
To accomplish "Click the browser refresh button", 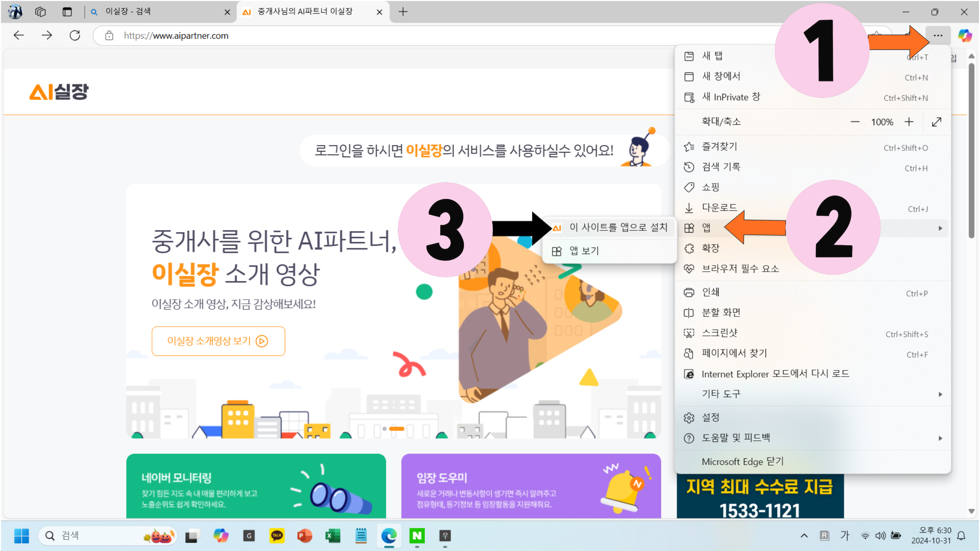I will pyautogui.click(x=75, y=36).
